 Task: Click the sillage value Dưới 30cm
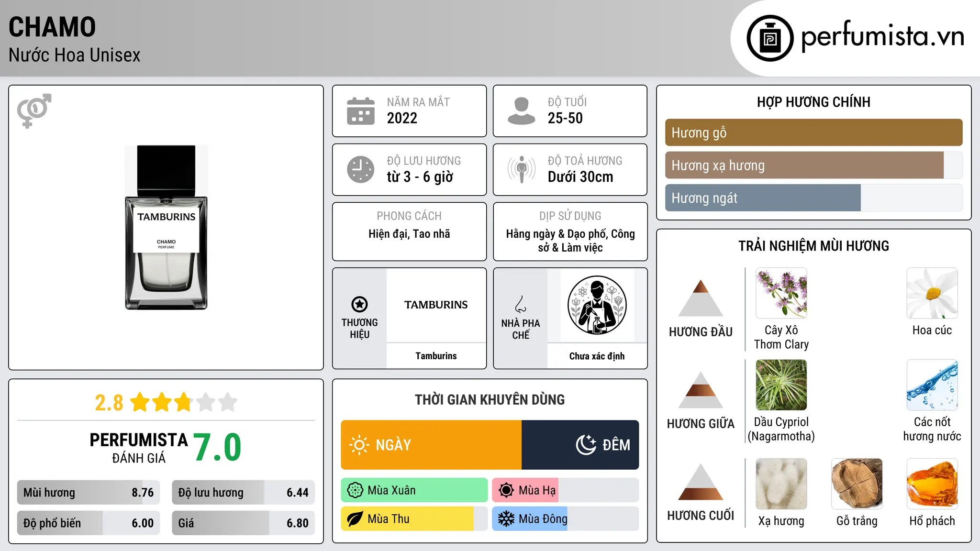point(580,177)
